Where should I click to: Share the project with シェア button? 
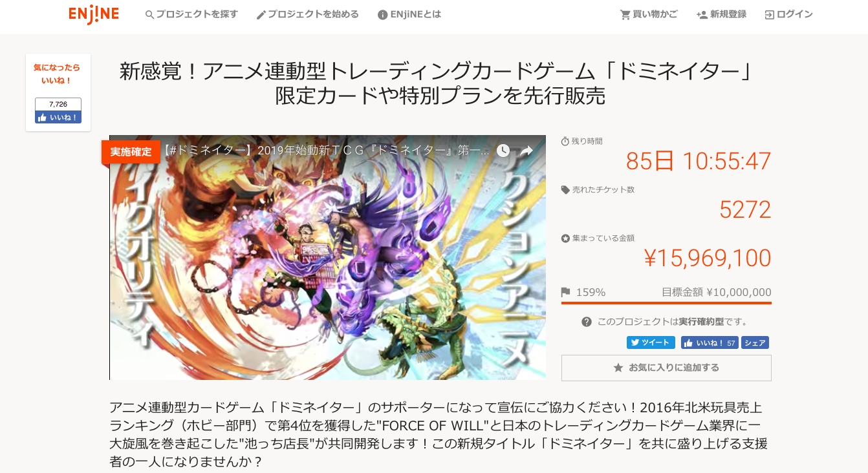pos(755,342)
